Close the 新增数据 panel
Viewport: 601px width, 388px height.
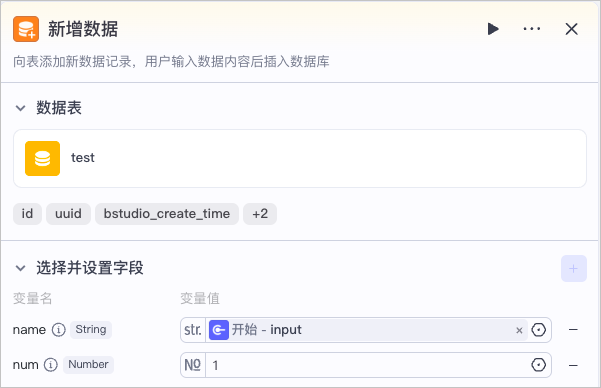(x=571, y=29)
